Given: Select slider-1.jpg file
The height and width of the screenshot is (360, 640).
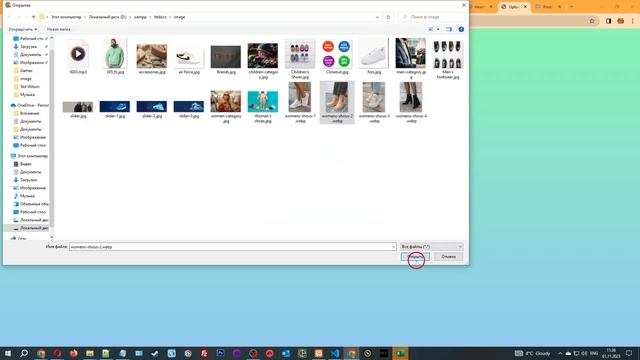Looking at the screenshot, I should click(x=115, y=109).
